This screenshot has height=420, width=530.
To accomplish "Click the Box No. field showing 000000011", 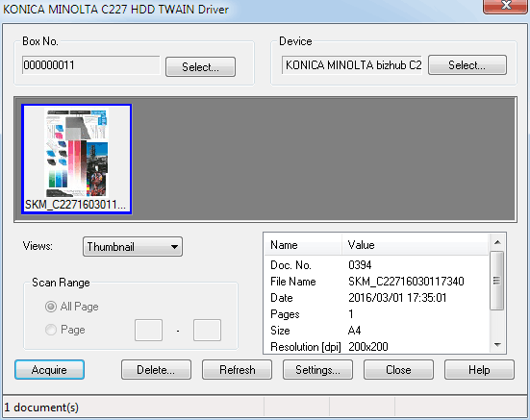I will [x=90, y=64].
